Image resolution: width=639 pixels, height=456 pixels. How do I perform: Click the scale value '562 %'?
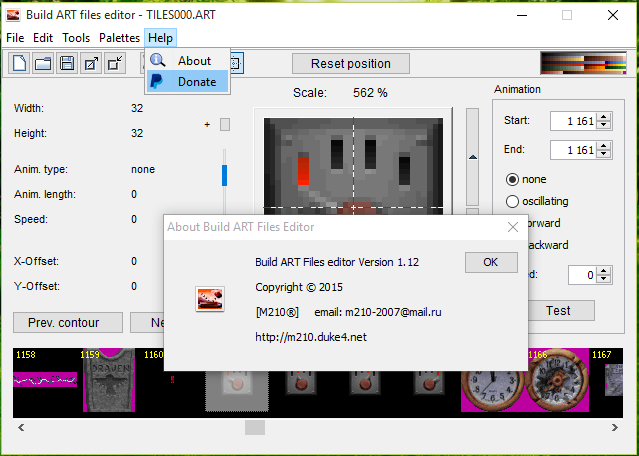pyautogui.click(x=370, y=93)
